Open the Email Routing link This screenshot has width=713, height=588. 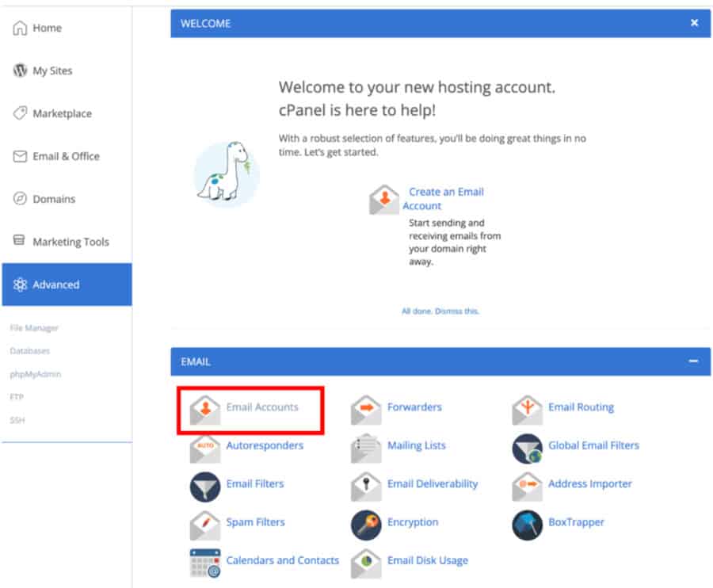click(581, 407)
